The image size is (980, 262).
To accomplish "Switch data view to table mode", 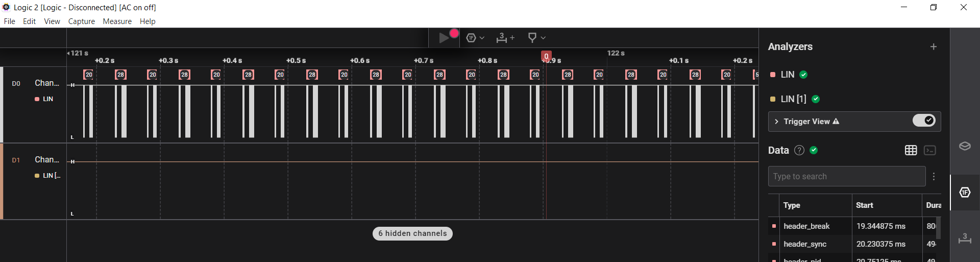I will pyautogui.click(x=911, y=150).
